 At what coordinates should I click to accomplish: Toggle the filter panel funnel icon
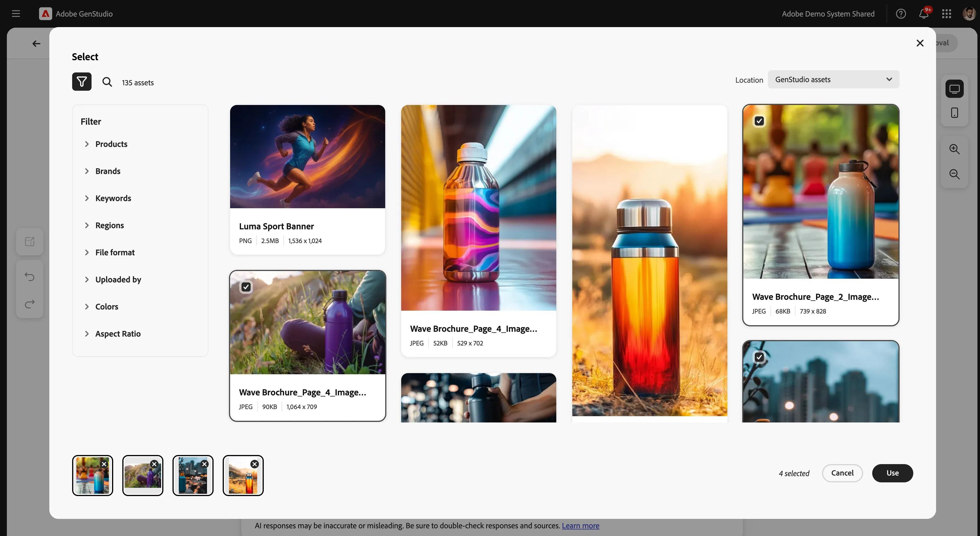pyautogui.click(x=82, y=82)
